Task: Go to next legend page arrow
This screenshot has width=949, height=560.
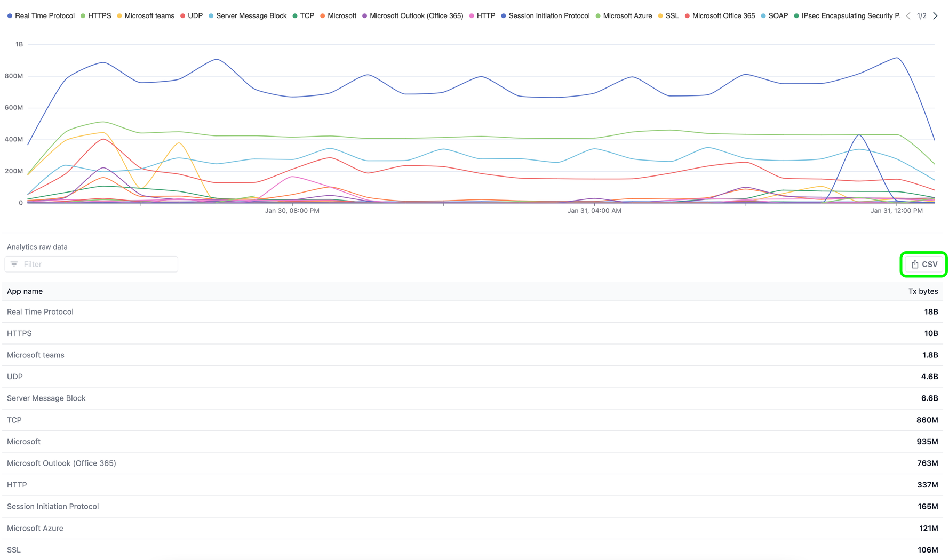Action: pos(935,16)
